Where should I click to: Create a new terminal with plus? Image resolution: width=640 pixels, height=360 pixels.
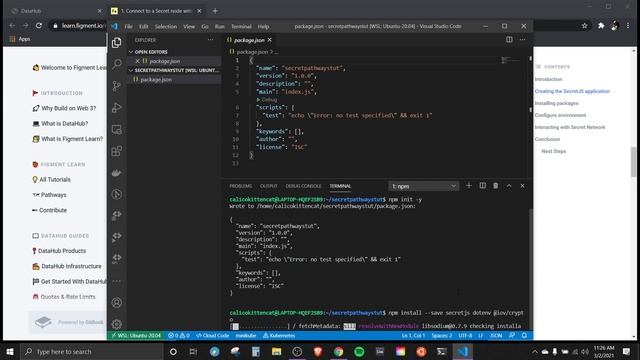(469, 186)
